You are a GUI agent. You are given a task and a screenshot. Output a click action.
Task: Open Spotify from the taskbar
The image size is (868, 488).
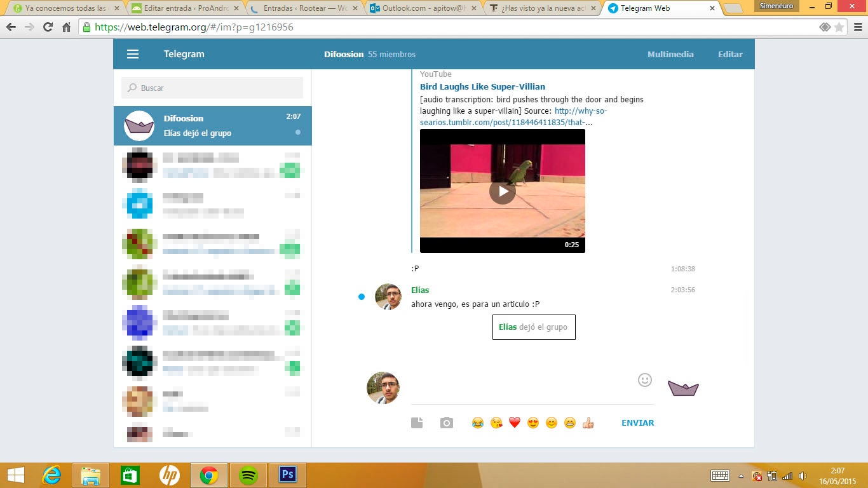pos(248,475)
